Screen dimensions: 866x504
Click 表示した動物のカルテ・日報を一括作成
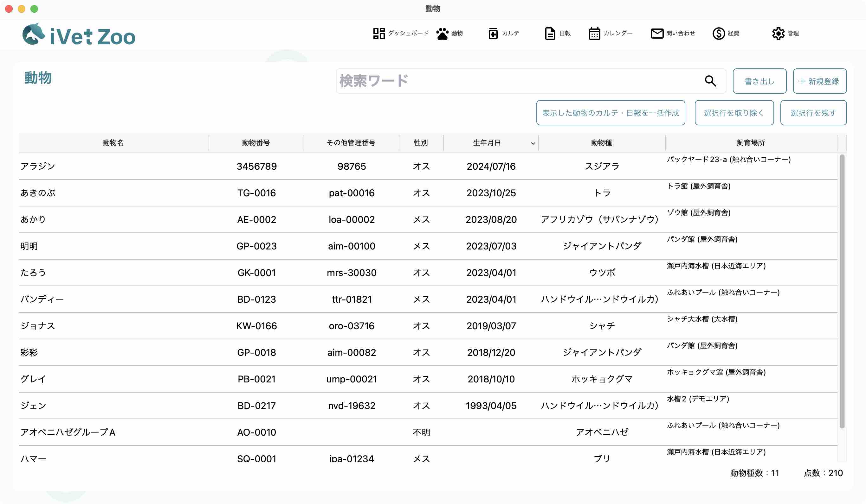point(611,113)
